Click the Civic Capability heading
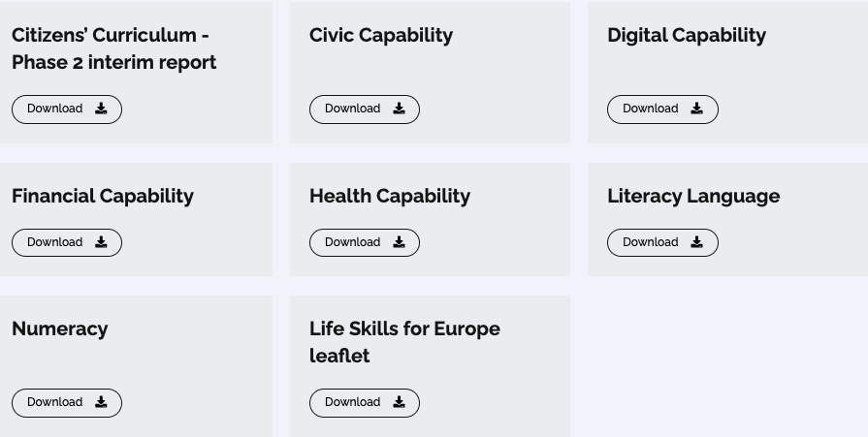Screen dimensions: 868x437 pos(380,35)
